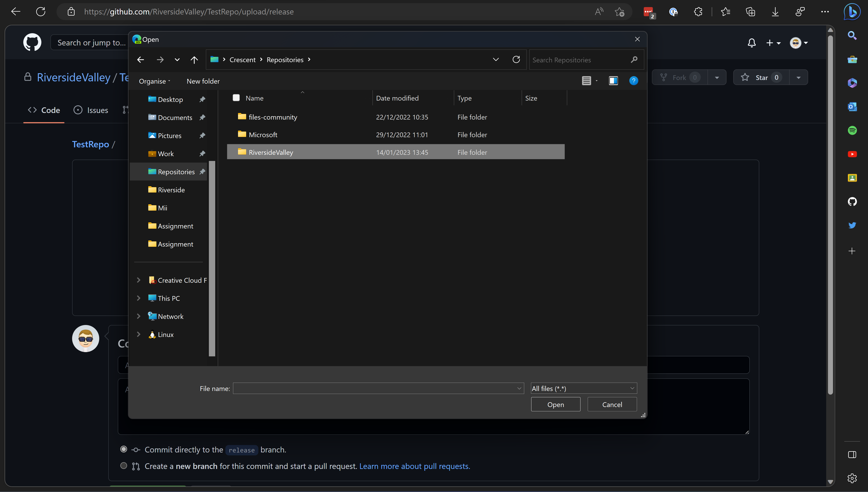868x492 pixels.
Task: Open Spotify from the Edge sidebar
Action: pyautogui.click(x=852, y=130)
